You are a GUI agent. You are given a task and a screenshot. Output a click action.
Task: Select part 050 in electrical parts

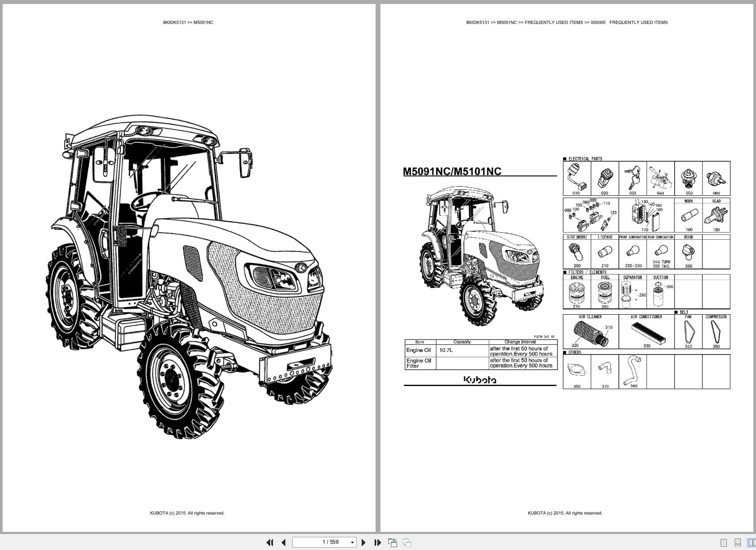coord(688,179)
